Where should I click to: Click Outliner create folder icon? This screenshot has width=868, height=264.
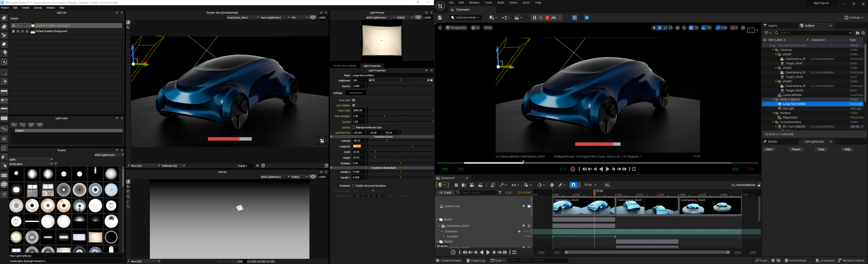click(x=858, y=33)
